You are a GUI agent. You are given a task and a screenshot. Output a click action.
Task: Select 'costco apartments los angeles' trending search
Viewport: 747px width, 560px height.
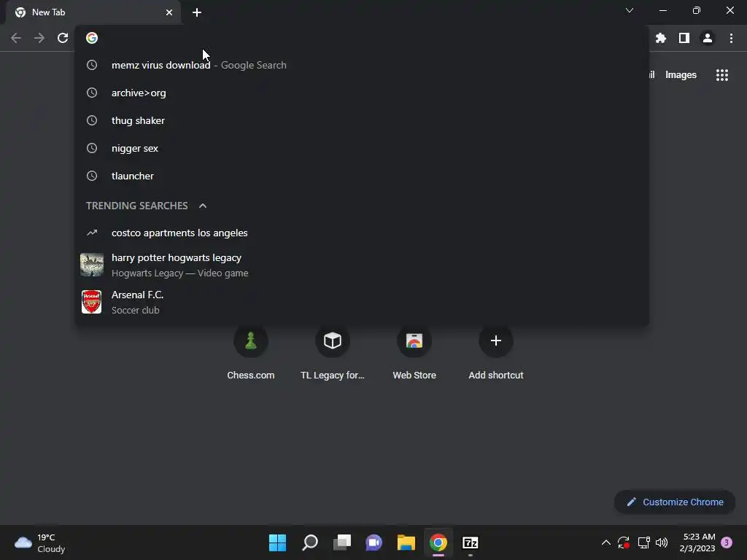(x=362, y=233)
